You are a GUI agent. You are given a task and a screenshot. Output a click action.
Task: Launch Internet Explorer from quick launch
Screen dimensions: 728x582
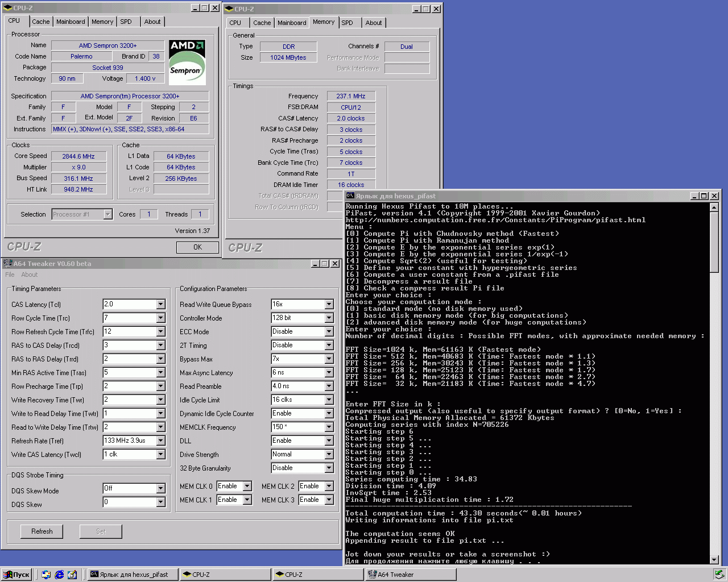click(x=59, y=575)
